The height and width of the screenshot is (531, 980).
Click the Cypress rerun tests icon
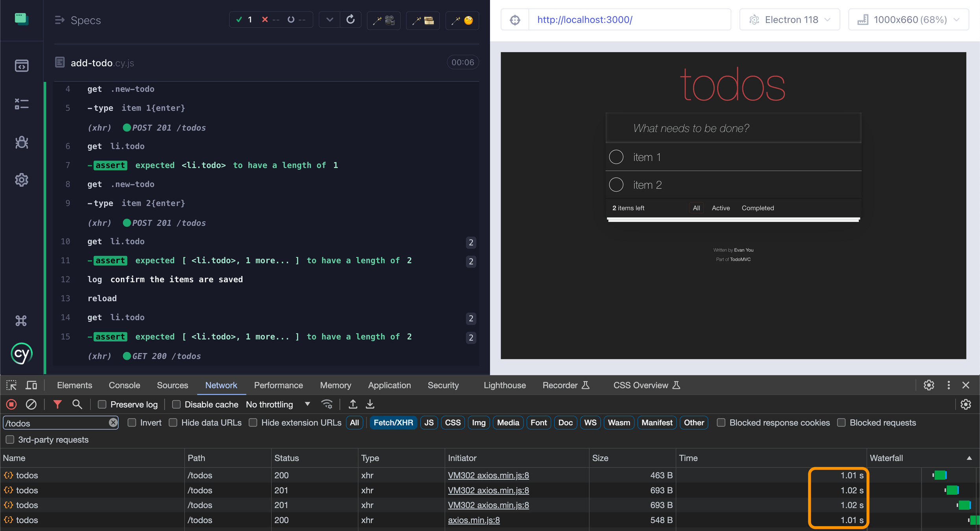[350, 19]
